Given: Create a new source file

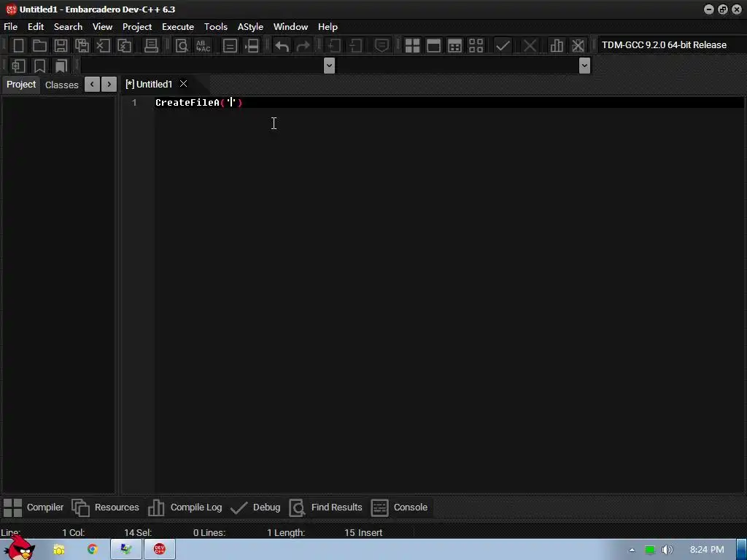Looking at the screenshot, I should tap(18, 46).
